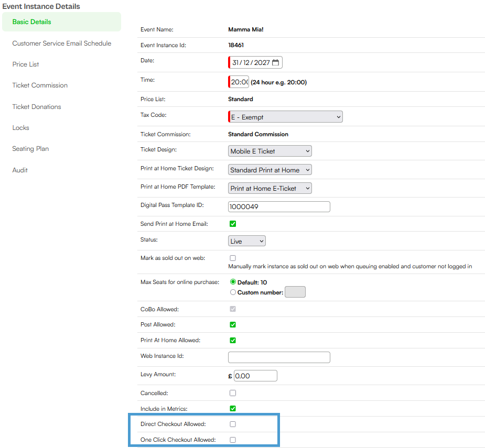Open Customer Service Email Schedule section
The image size is (485, 448).
(61, 43)
